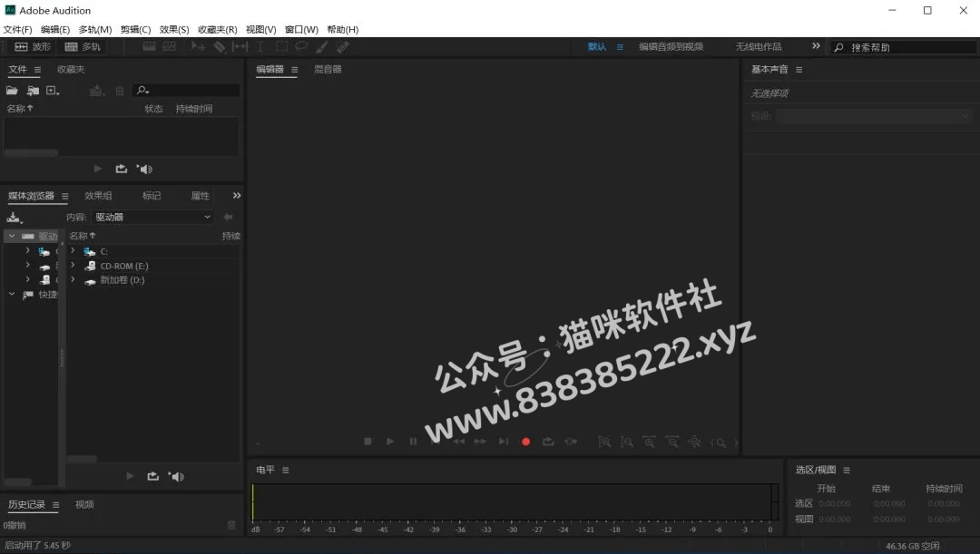Click the red Record button

(x=525, y=442)
